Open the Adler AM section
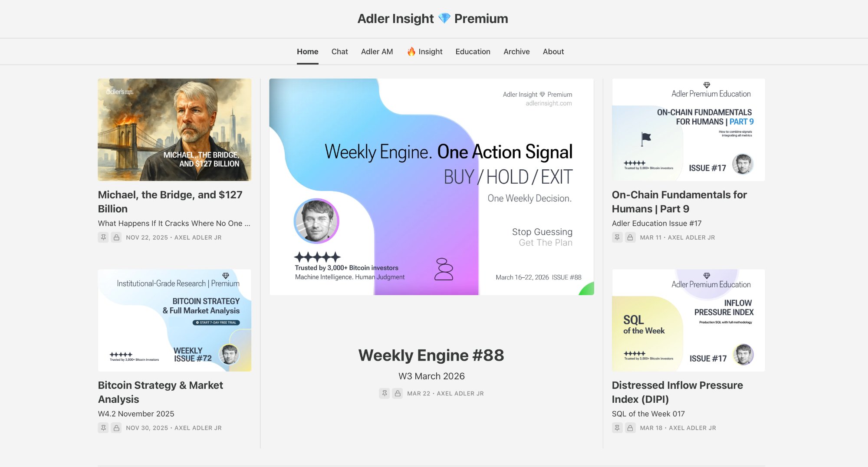The height and width of the screenshot is (467, 868). (x=376, y=51)
